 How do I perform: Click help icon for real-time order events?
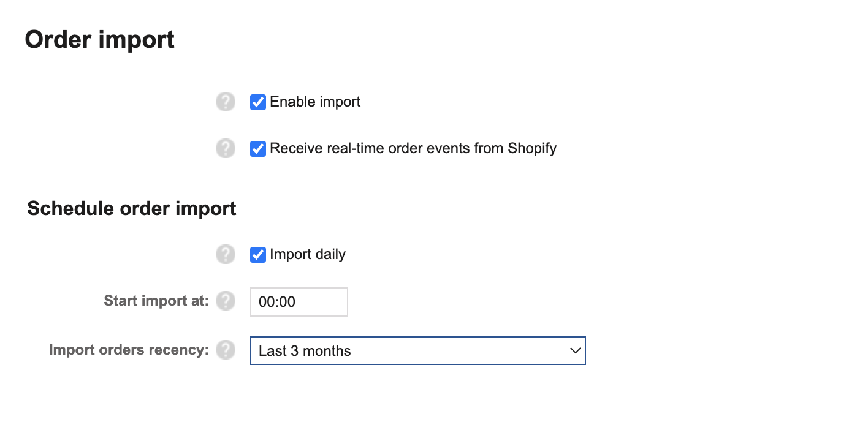pos(226,148)
